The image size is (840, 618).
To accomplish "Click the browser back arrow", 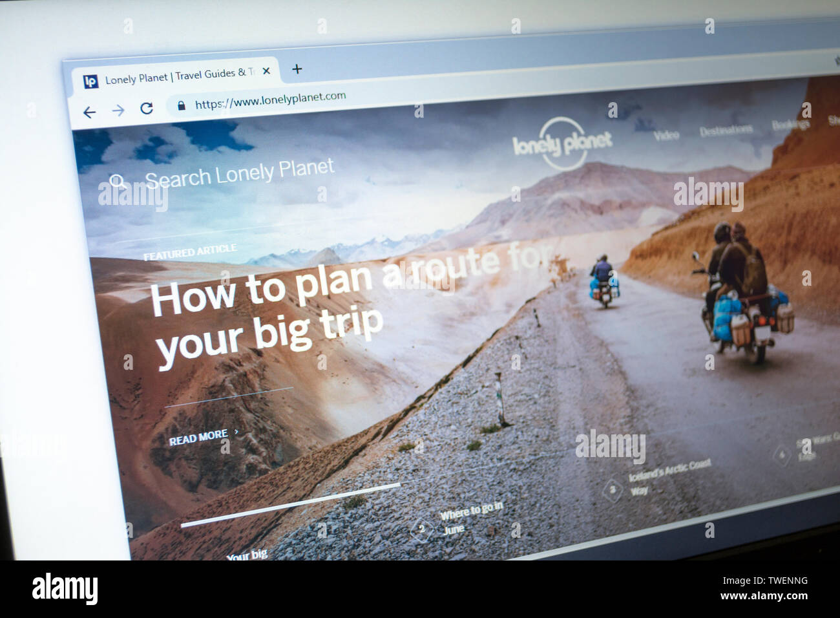I will tap(89, 112).
